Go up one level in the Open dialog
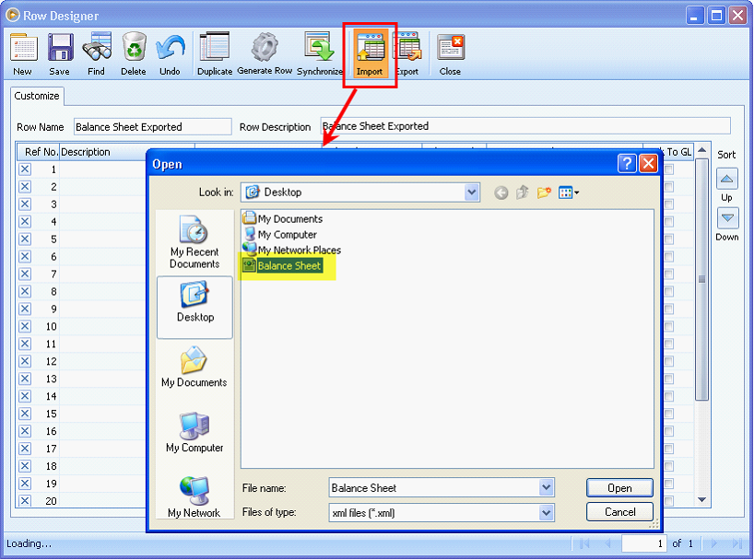This screenshot has width=754, height=560. (x=523, y=192)
